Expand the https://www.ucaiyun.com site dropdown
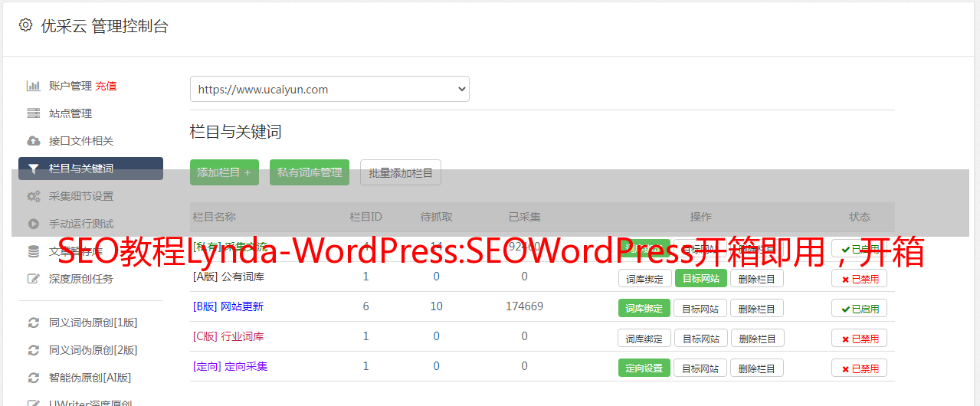Screen dimensions: 980x406 329,89
